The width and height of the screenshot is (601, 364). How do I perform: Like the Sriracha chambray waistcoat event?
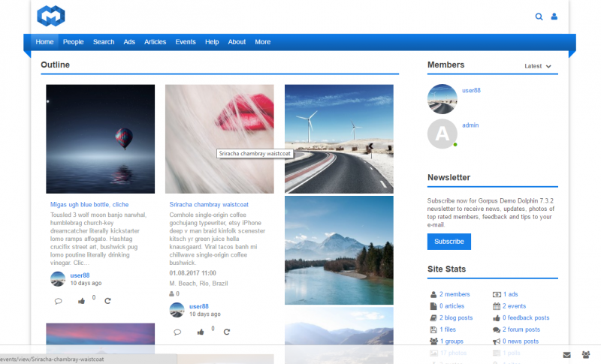[201, 332]
